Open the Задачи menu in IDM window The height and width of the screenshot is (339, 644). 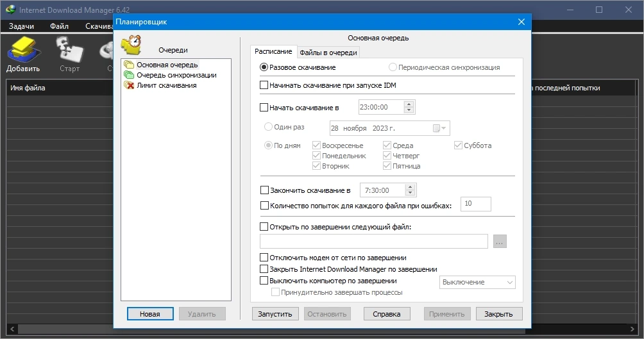pos(21,26)
